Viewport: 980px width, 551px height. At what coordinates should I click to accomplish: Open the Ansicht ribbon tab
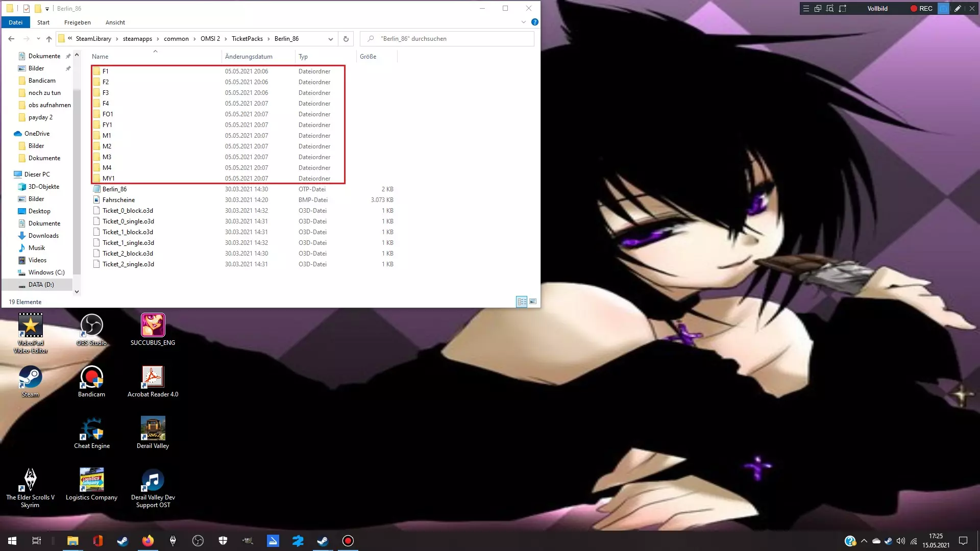tap(115, 22)
